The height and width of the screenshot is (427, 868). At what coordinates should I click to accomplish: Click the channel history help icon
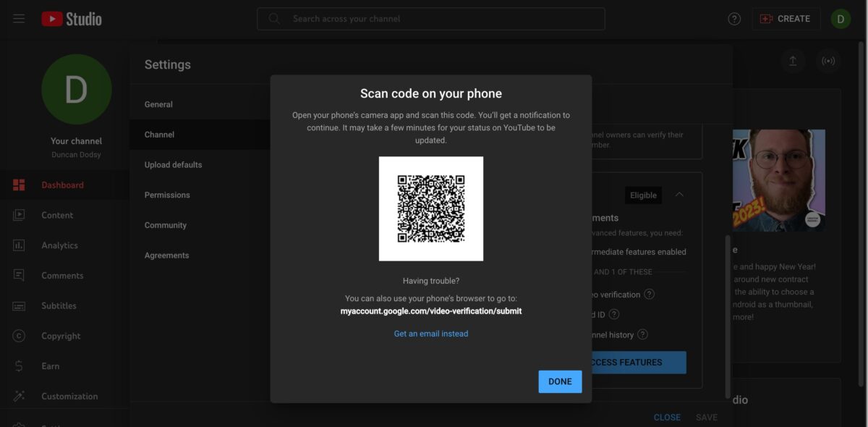642,335
